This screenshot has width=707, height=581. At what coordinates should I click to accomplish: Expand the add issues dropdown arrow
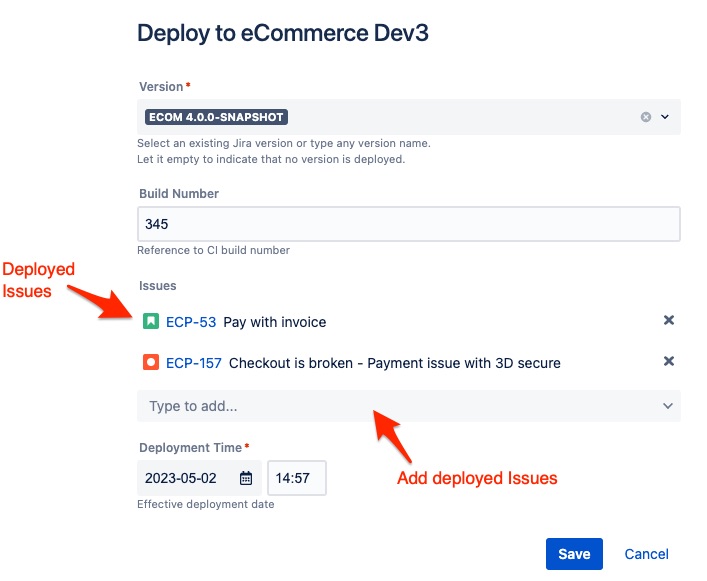[667, 406]
